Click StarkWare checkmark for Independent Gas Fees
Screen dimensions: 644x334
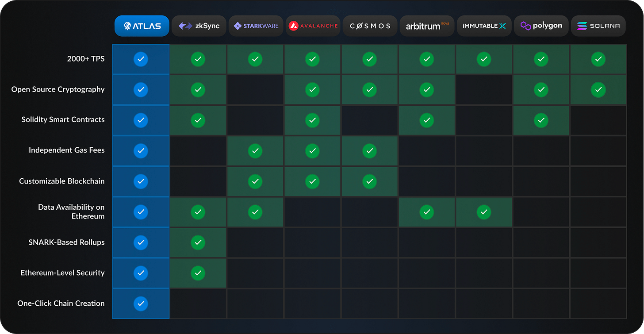pos(255,150)
